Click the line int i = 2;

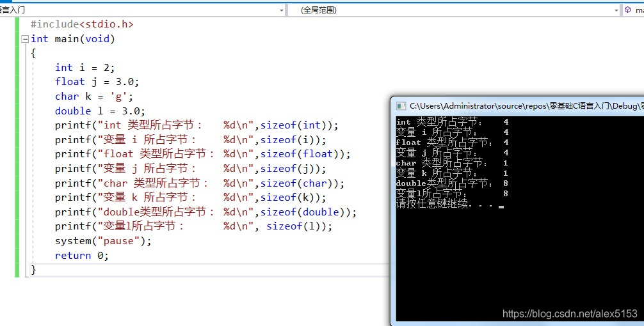(x=85, y=68)
